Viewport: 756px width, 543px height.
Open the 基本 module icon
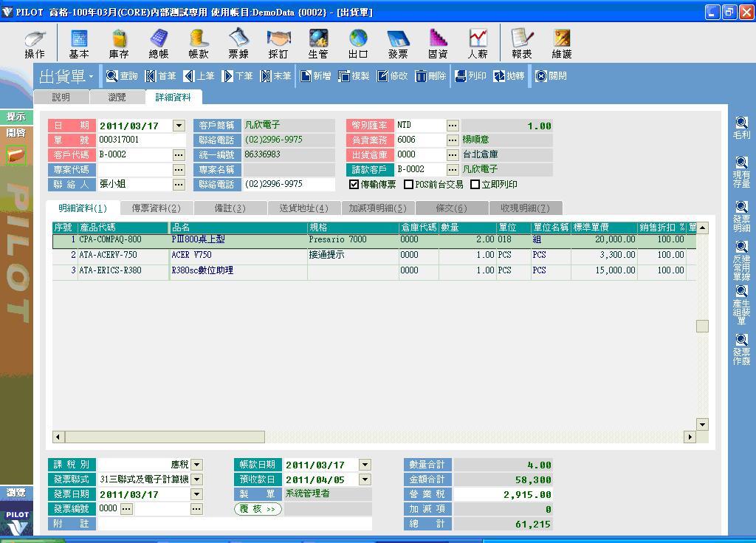pyautogui.click(x=79, y=44)
